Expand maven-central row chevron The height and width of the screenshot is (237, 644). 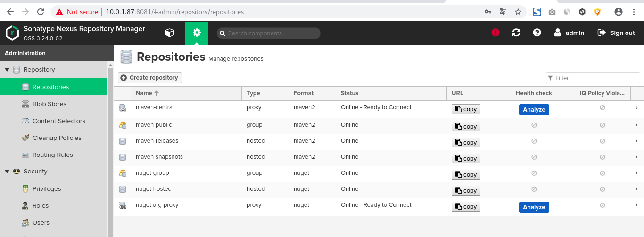636,108
